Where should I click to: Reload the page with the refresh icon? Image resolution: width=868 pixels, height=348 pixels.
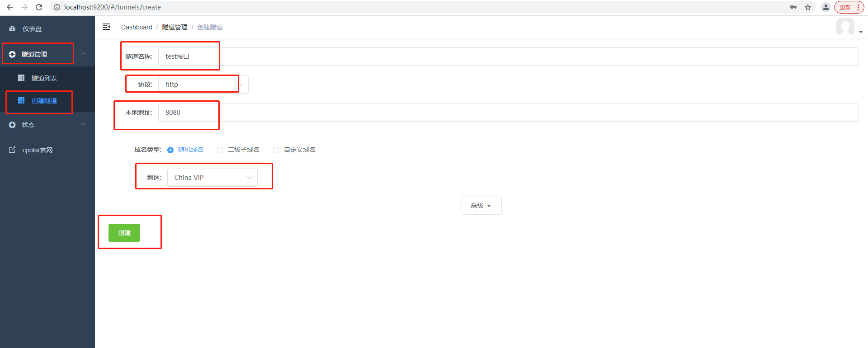pyautogui.click(x=39, y=7)
